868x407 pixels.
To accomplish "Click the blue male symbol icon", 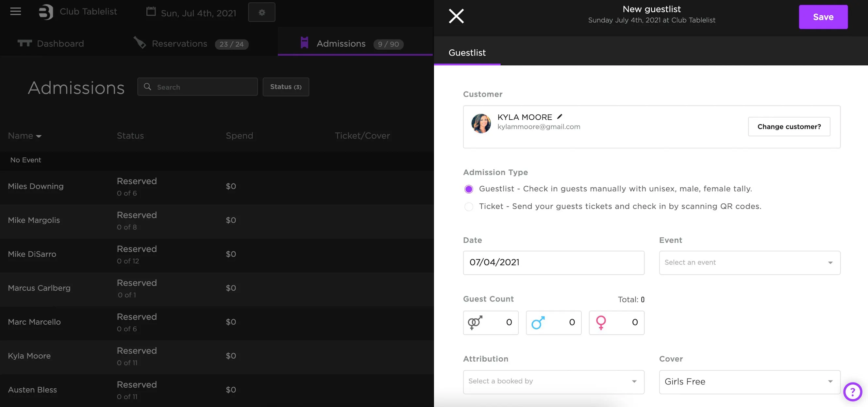I will coord(538,323).
